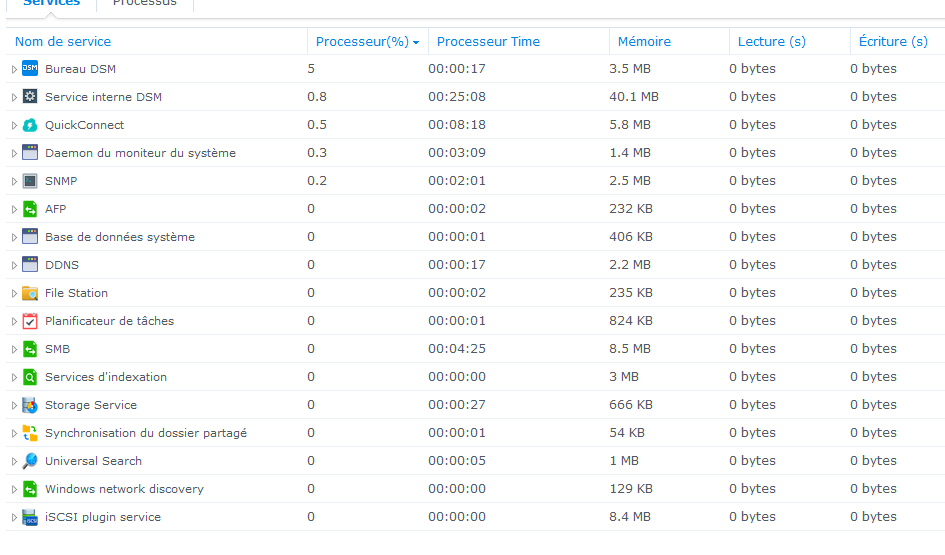Screen dimensions: 945x555
Task: Click the 00:08:18 processor time cell
Action: click(457, 125)
